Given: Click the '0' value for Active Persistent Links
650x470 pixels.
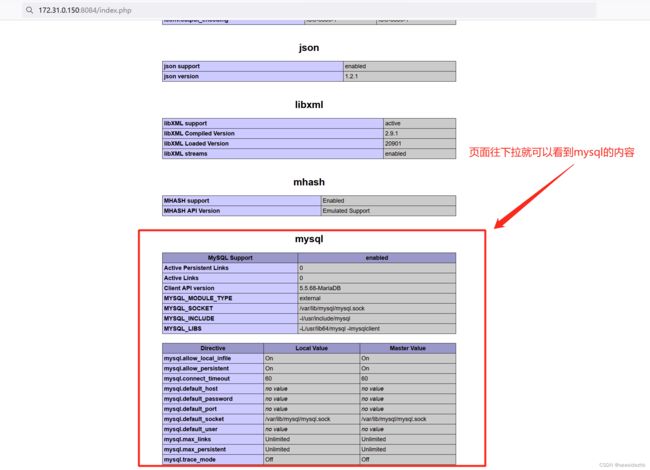Looking at the screenshot, I should (376, 268).
